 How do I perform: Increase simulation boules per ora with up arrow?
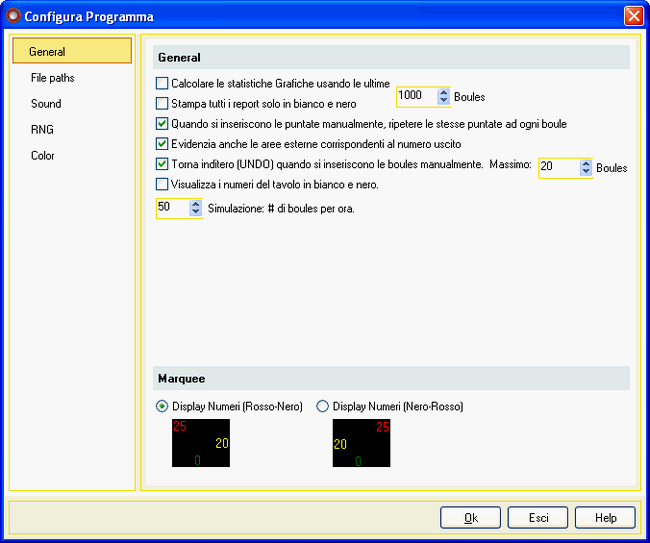click(195, 203)
